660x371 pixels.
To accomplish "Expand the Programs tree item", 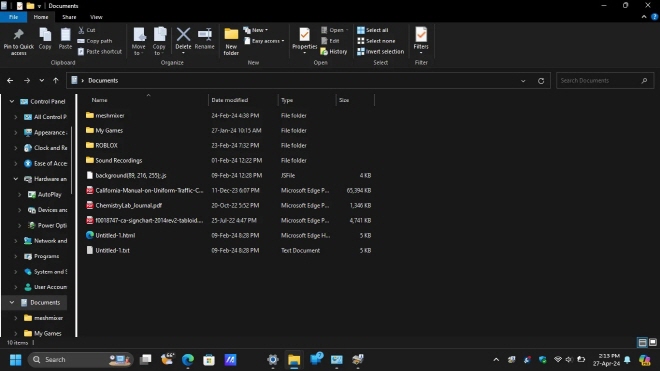I will (16, 256).
